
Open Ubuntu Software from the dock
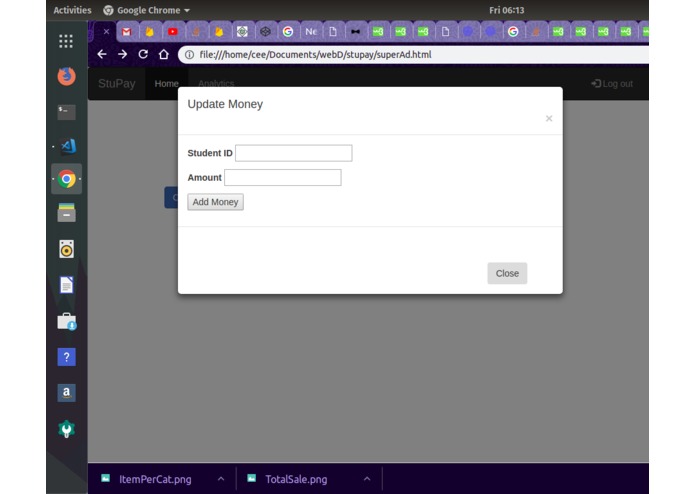tap(66, 321)
